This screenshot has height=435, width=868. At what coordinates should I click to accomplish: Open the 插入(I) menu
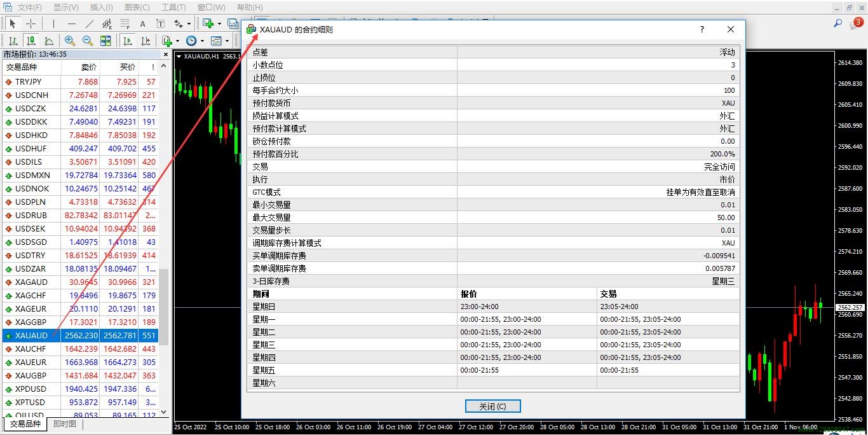[101, 8]
